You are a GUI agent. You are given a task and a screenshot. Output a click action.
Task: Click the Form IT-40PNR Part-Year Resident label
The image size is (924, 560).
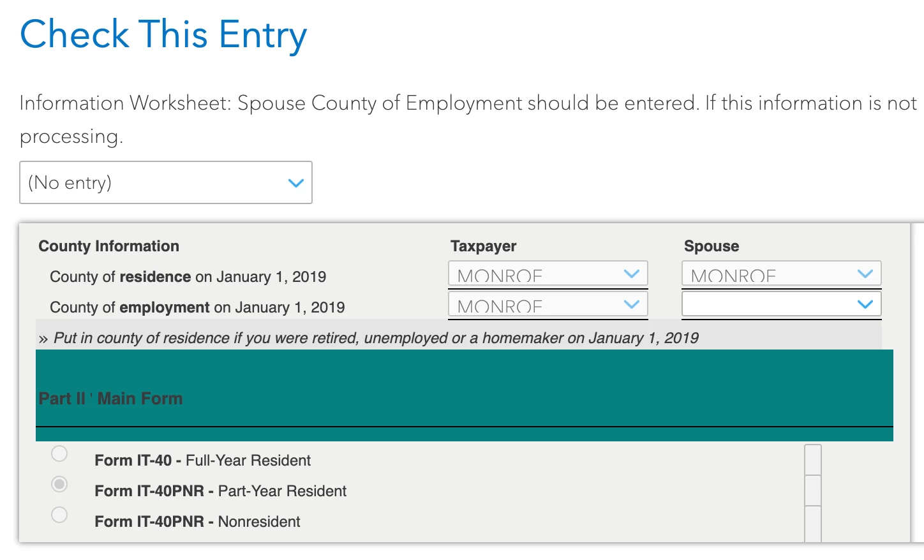tap(220, 491)
